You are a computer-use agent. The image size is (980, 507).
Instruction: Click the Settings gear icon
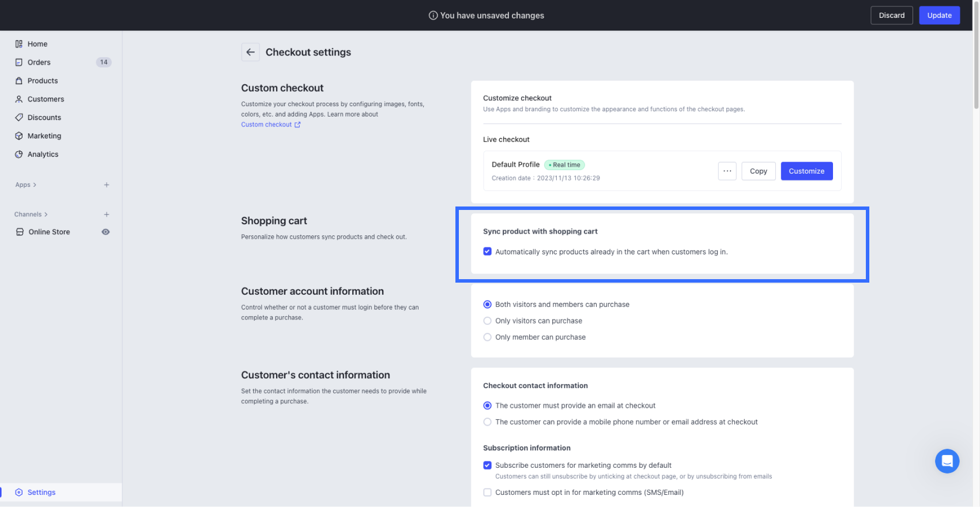(x=19, y=492)
